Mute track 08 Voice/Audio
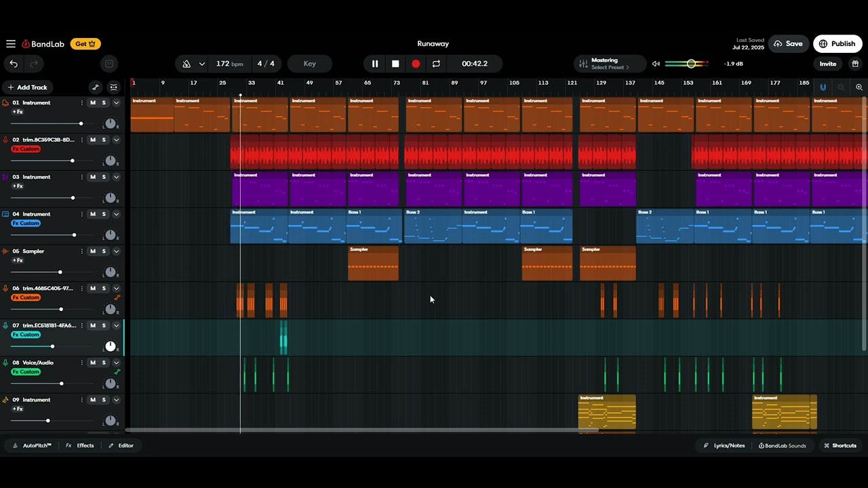 (x=93, y=363)
